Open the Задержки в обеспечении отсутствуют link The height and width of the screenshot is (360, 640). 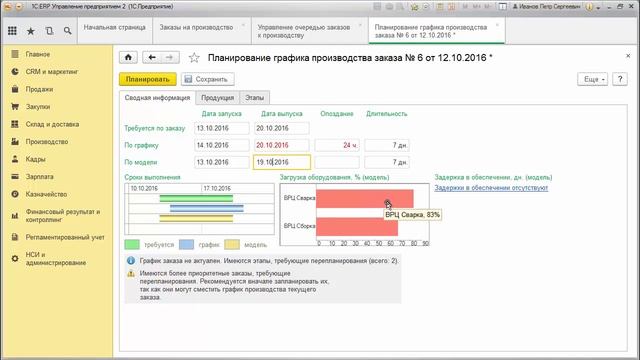click(x=491, y=188)
